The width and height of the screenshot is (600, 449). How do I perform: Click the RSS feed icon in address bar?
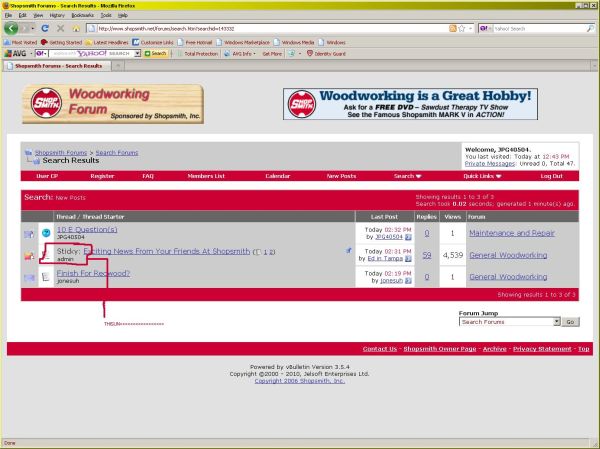pyautogui.click(x=453, y=28)
